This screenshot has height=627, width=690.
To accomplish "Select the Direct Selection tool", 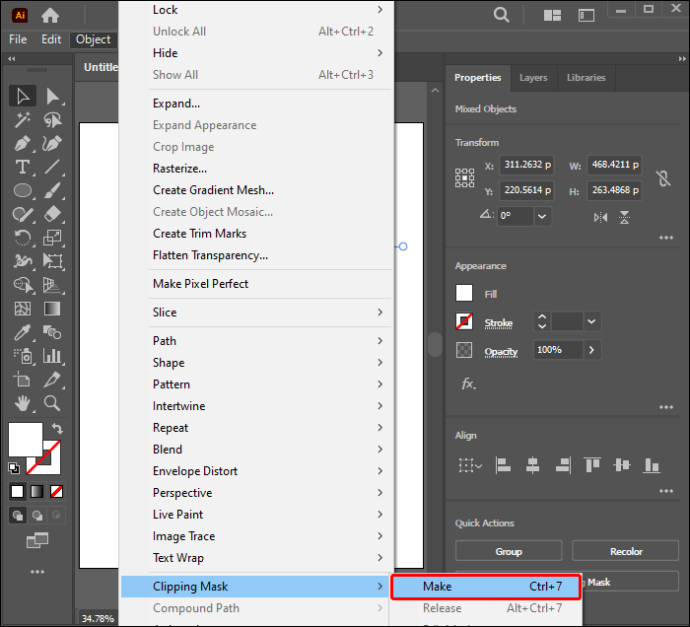I will pyautogui.click(x=52, y=96).
